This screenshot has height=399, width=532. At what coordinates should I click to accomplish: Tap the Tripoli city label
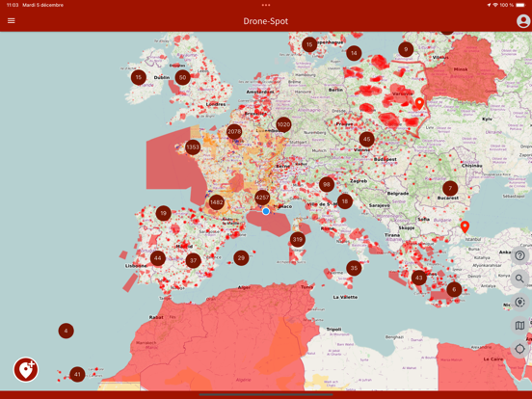tap(333, 329)
